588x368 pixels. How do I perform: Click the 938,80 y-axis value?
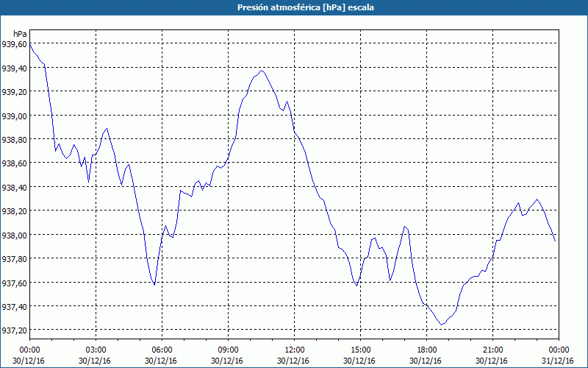tap(14, 139)
